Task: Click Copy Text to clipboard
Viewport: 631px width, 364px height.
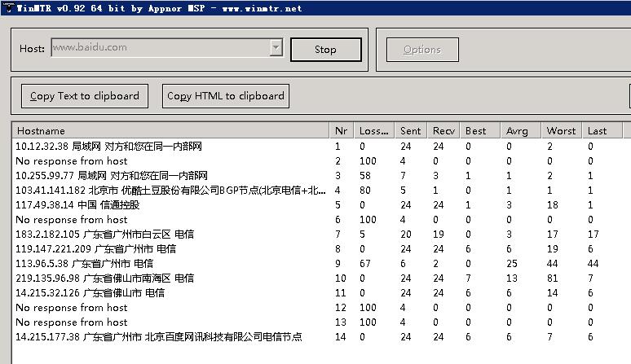Action: [x=85, y=96]
